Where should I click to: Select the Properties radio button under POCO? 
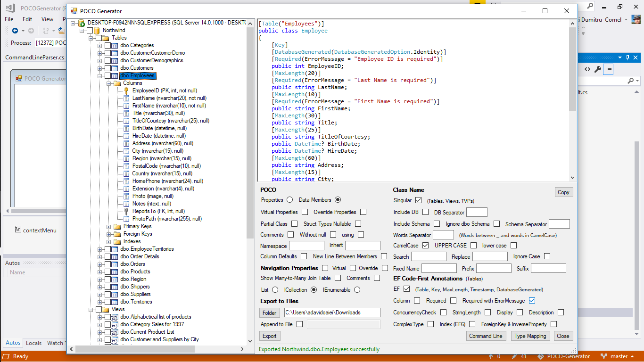point(289,200)
